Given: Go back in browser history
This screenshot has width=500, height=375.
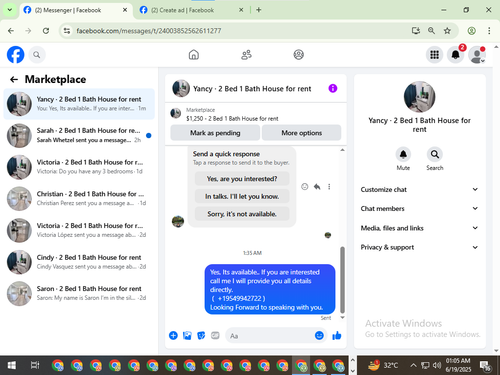Looking at the screenshot, I should coord(11,31).
